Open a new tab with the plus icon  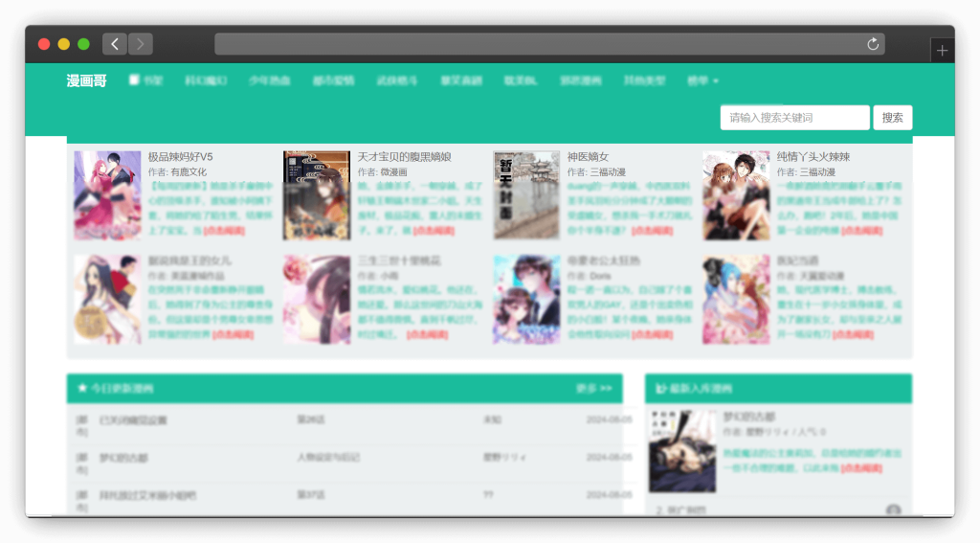click(942, 51)
